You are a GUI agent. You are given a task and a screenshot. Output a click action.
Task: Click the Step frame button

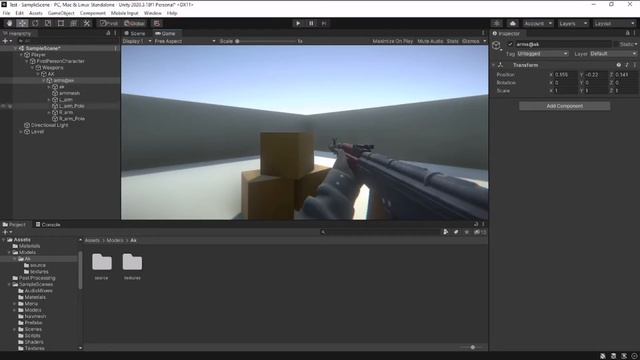click(324, 23)
